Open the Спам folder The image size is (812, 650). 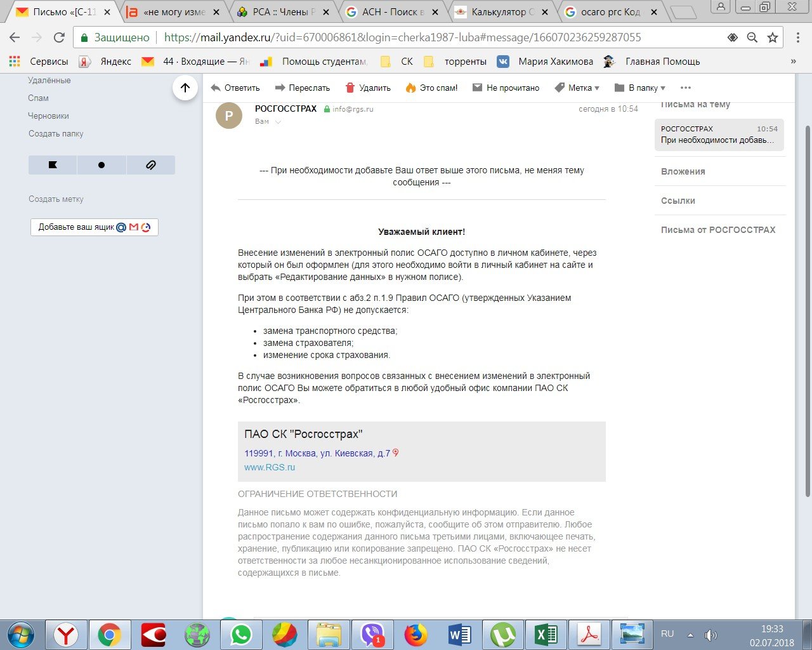[x=38, y=98]
